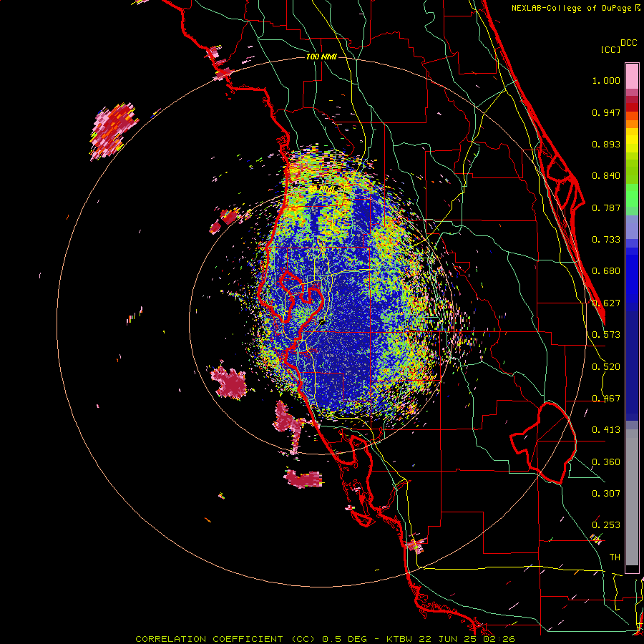Pick the yellow segment of the color bar
Screen dimensions: 644x644
632,141
